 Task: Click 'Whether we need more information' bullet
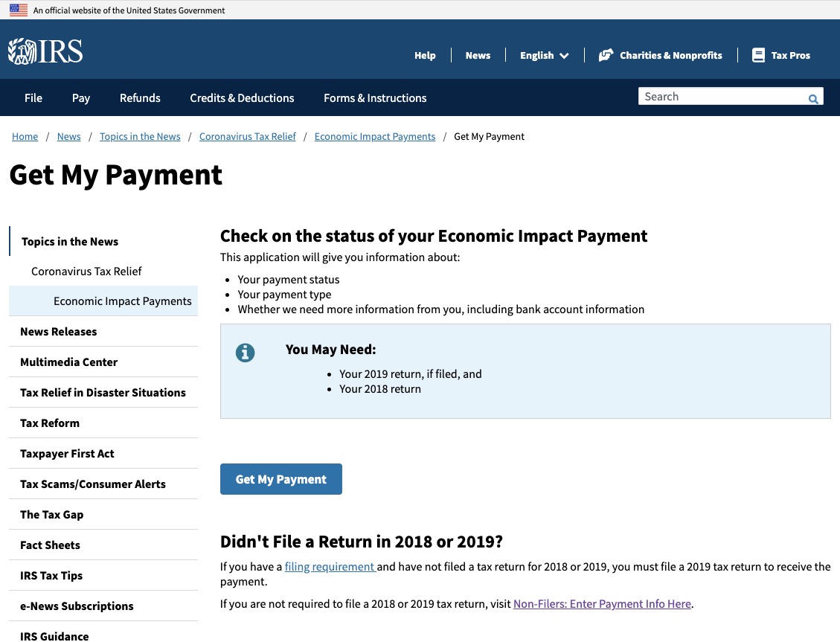[441, 309]
